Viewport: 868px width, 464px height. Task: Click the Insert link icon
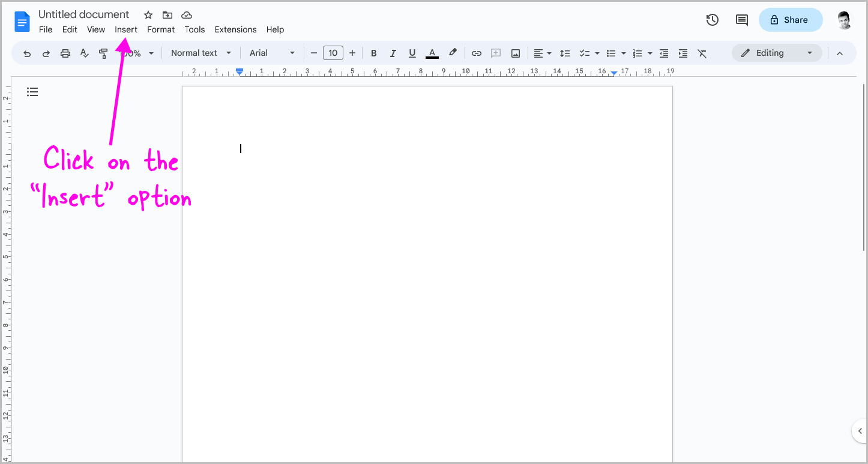(476, 53)
